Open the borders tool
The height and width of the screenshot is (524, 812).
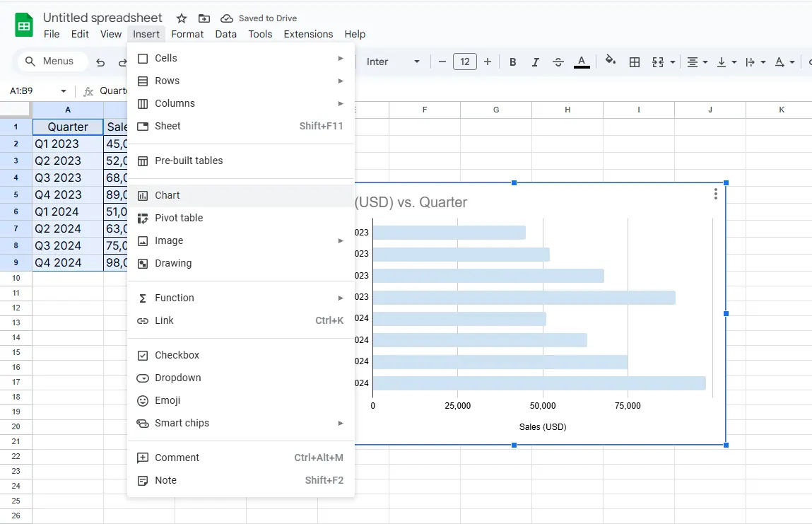click(x=635, y=62)
